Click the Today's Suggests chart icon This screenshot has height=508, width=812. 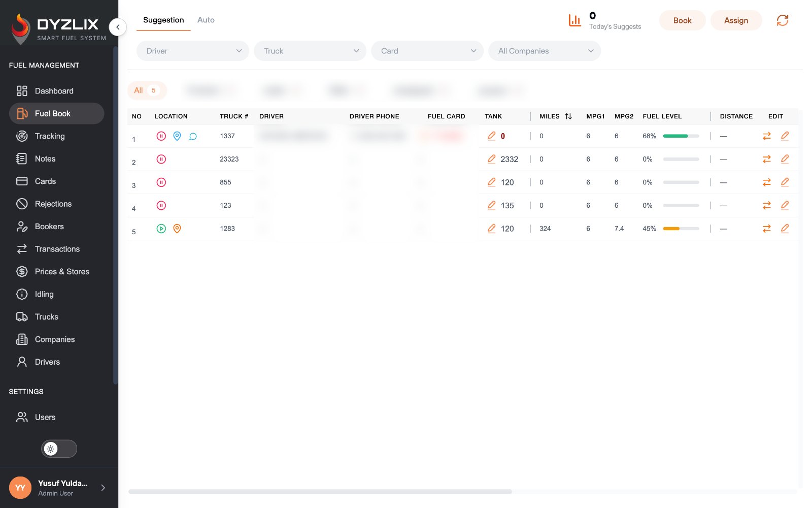[574, 20]
